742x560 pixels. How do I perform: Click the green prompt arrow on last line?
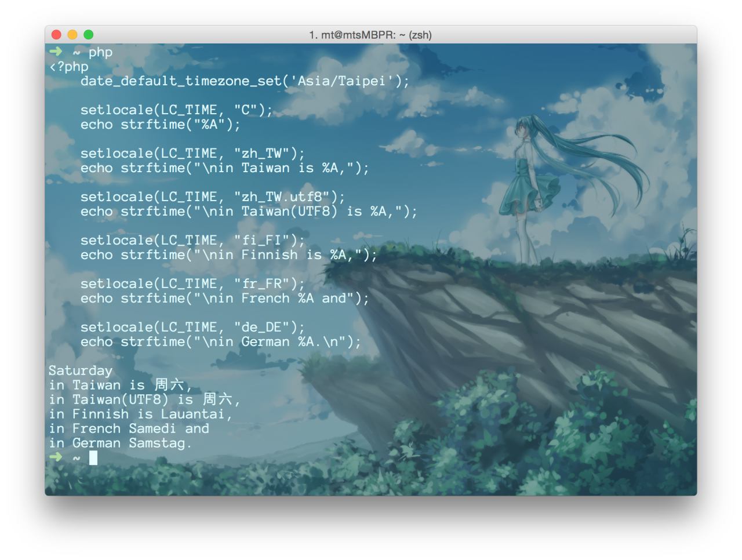coord(56,457)
